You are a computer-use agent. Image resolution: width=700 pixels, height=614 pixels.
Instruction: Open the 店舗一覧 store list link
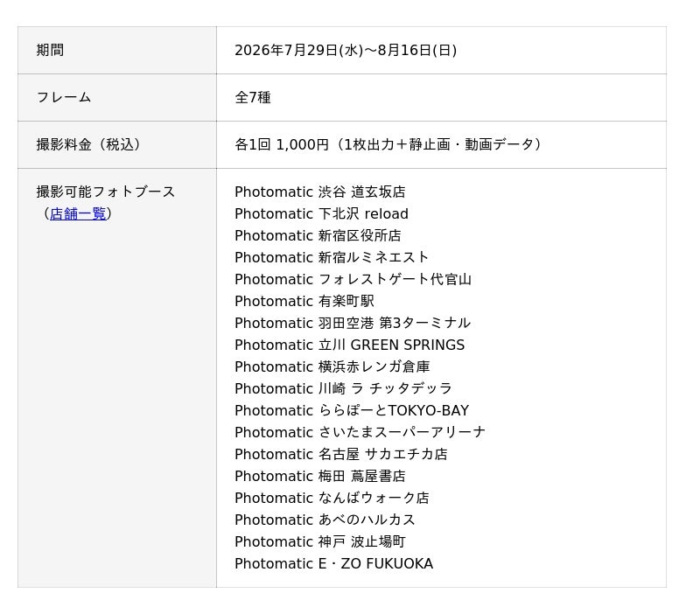78,213
